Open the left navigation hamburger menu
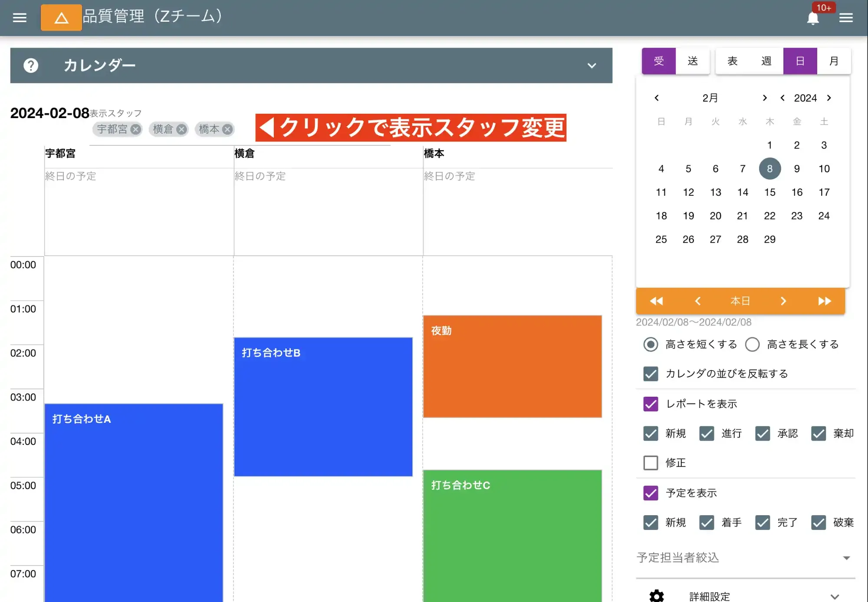Screen dimensions: 868x602 coord(19,17)
